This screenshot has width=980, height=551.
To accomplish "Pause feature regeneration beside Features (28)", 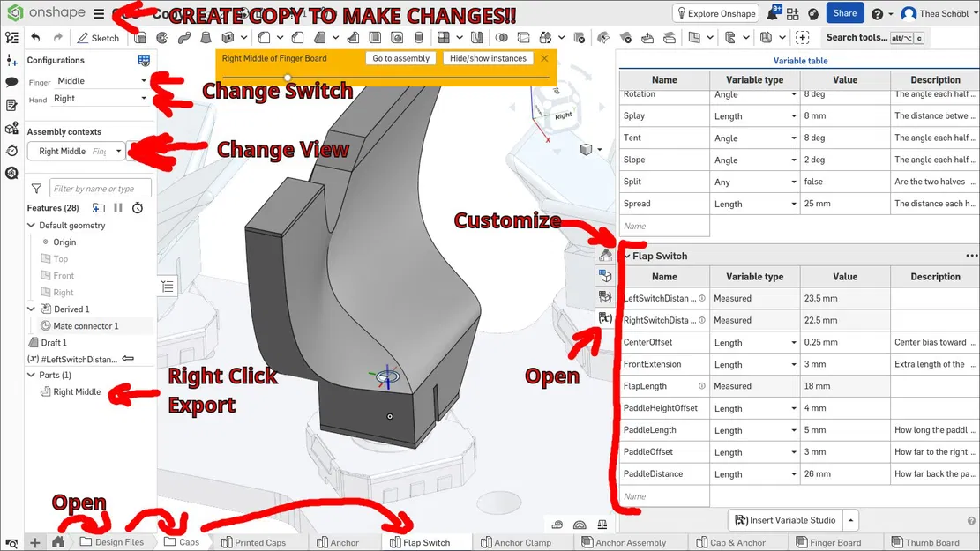I will [117, 208].
